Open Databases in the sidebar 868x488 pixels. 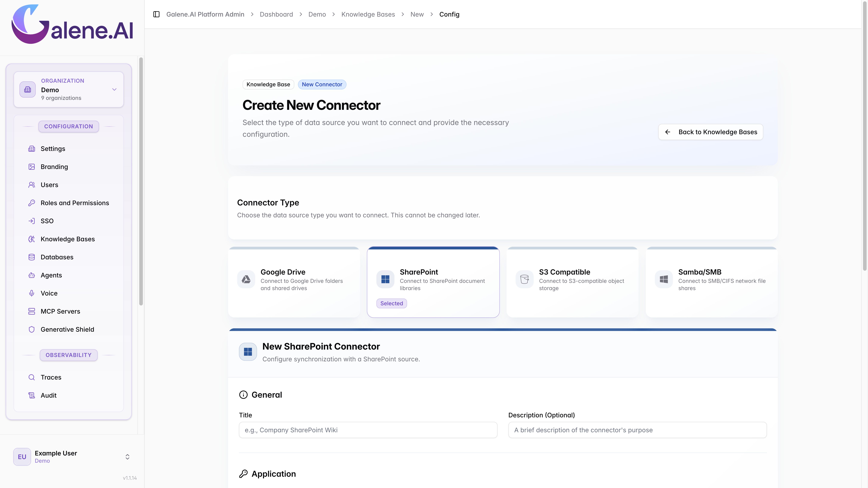tap(69, 257)
